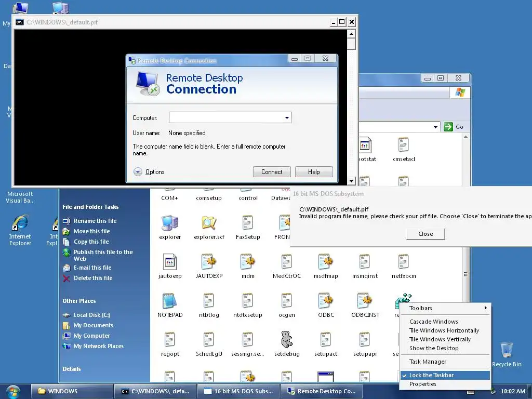
Task: Toggle the Lock the Taskbar option
Action: 445,375
